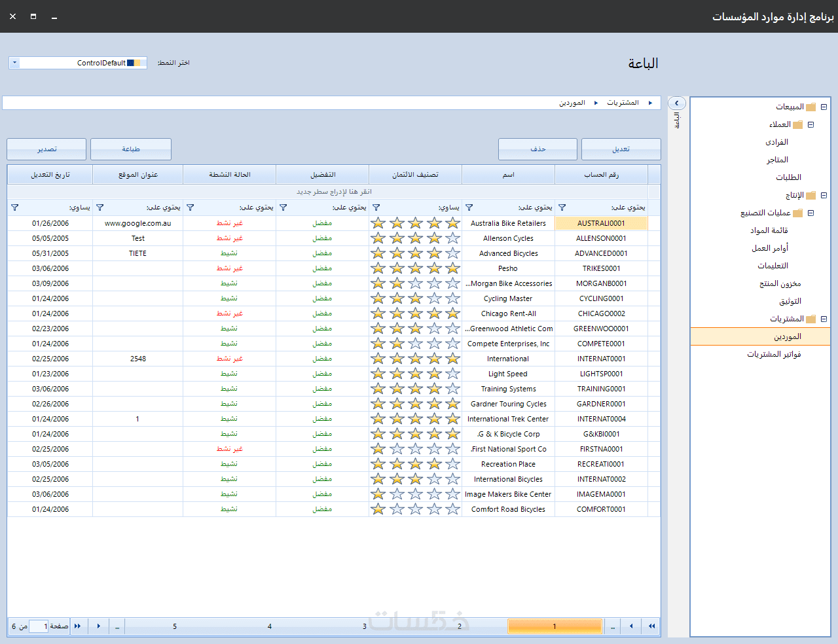Open فواتير المشتريات from the tree

[x=774, y=354]
